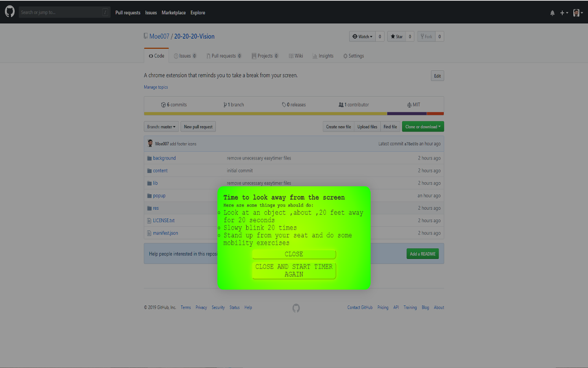The height and width of the screenshot is (368, 588).
Task: Click Find file button
Action: click(390, 126)
